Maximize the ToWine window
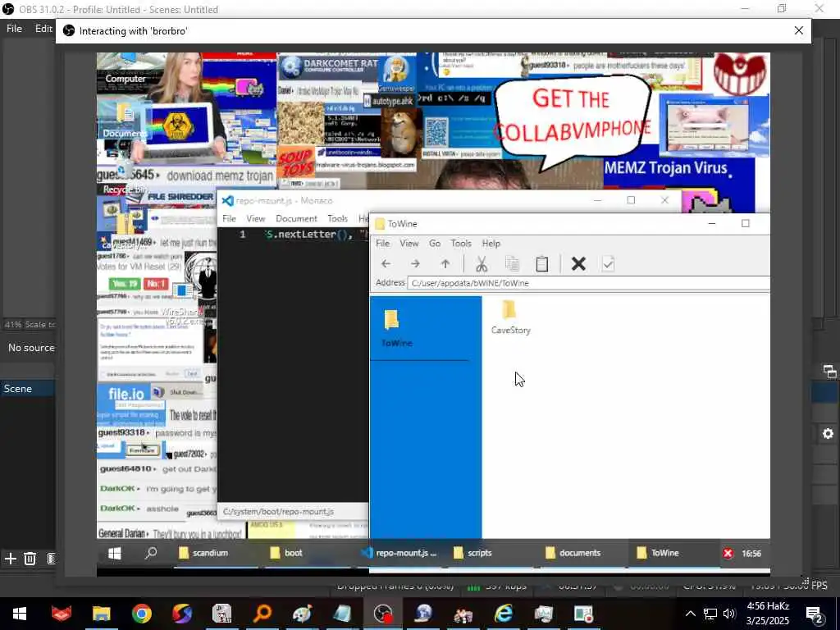The height and width of the screenshot is (630, 840). (745, 223)
